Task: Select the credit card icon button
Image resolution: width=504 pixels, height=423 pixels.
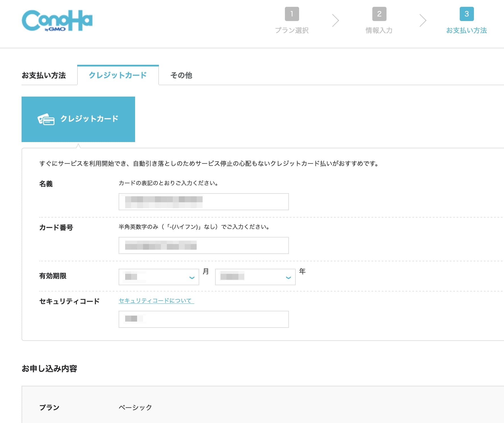Action: 78,119
